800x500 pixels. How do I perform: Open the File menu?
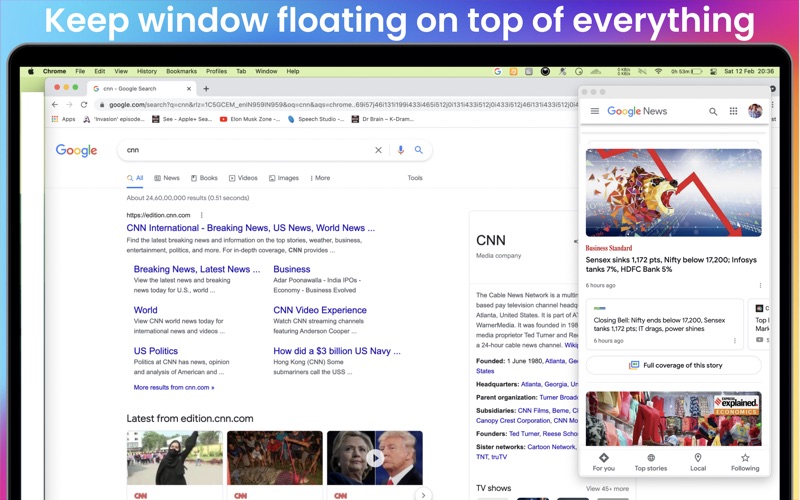80,71
